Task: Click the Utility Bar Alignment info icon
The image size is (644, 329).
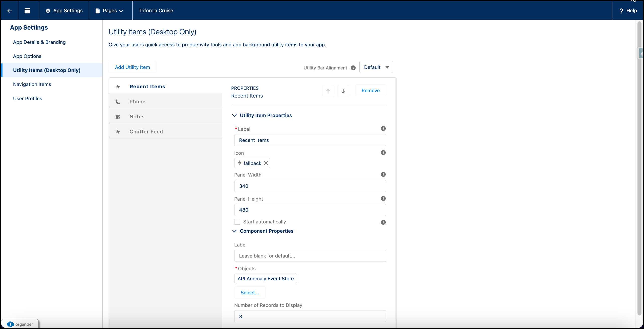Action: [x=353, y=68]
